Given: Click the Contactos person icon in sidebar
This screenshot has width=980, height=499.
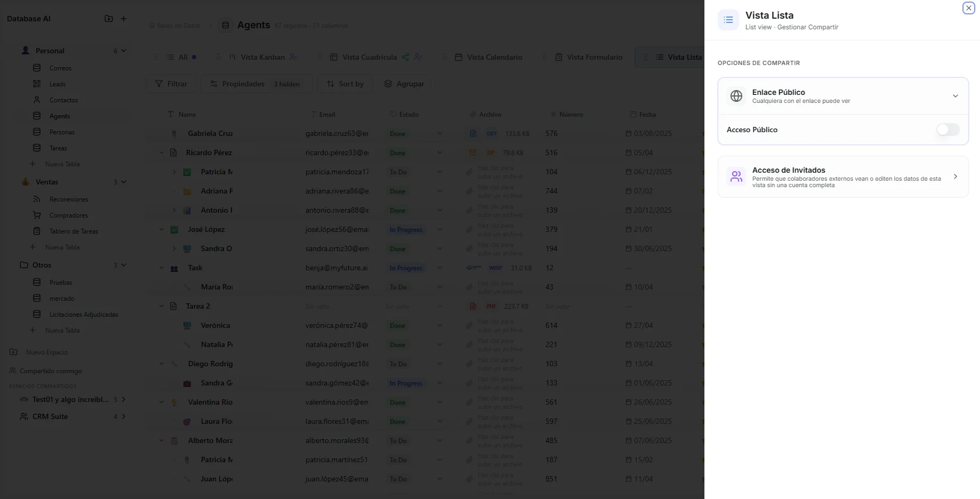Looking at the screenshot, I should pos(37,100).
